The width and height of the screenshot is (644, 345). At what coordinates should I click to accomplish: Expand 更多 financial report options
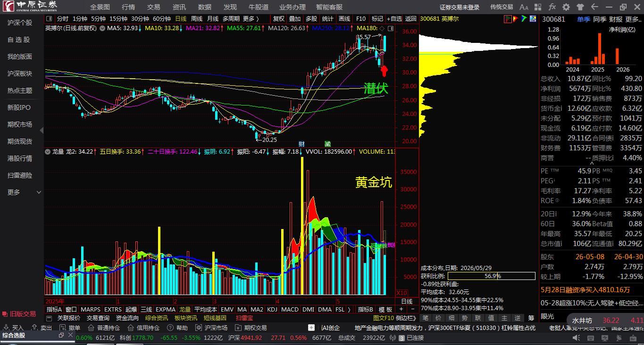coord(633,19)
